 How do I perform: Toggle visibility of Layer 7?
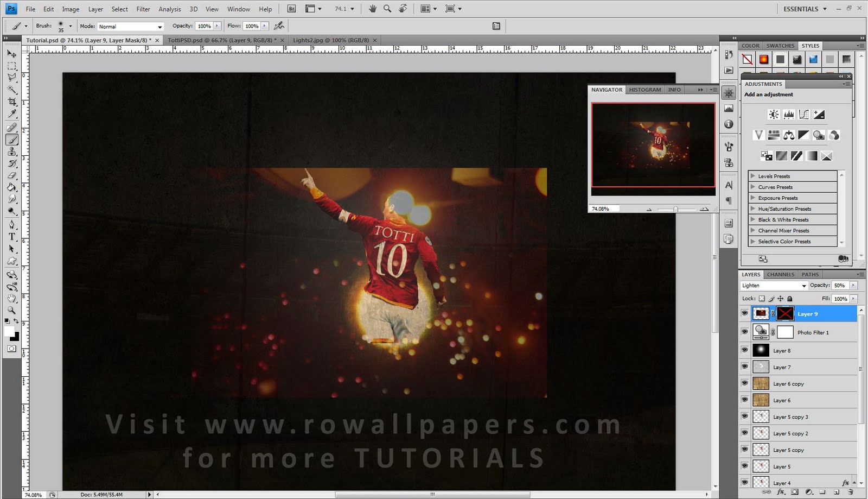click(x=745, y=367)
